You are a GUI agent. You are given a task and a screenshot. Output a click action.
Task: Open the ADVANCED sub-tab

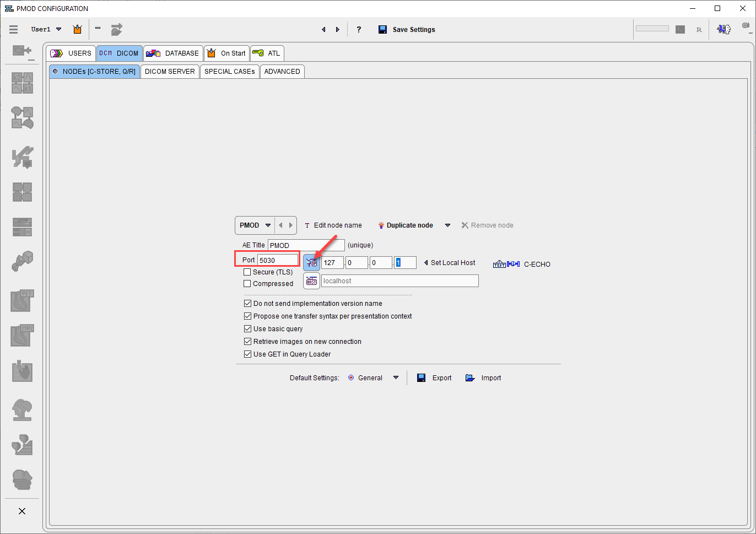tap(282, 72)
